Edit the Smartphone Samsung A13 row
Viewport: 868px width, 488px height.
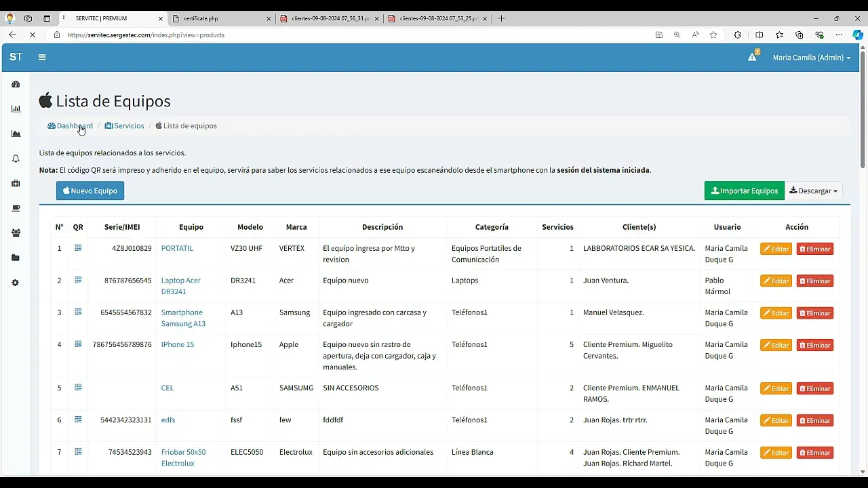pos(776,313)
